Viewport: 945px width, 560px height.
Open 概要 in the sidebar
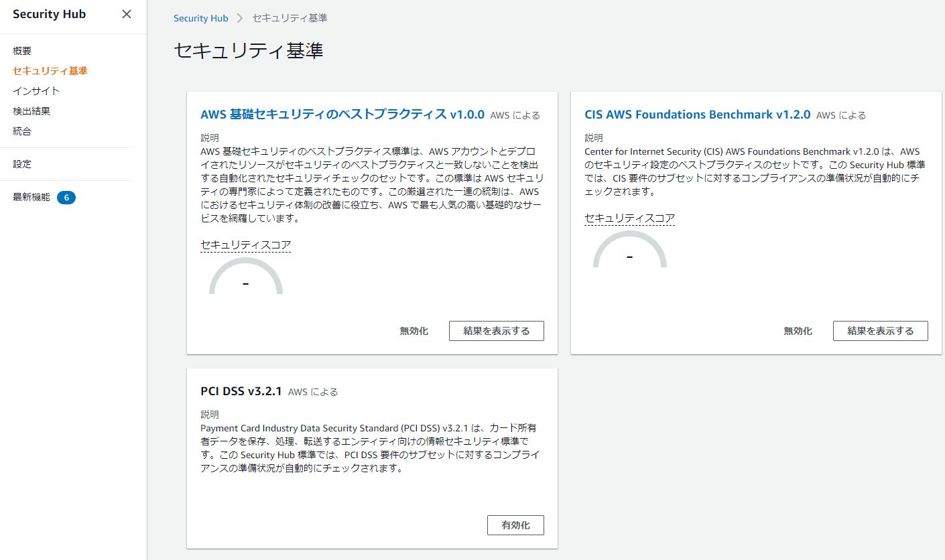pos(22,51)
